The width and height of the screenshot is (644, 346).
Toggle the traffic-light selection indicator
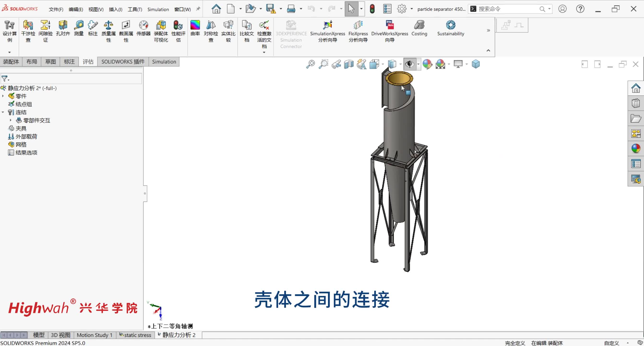[372, 9]
